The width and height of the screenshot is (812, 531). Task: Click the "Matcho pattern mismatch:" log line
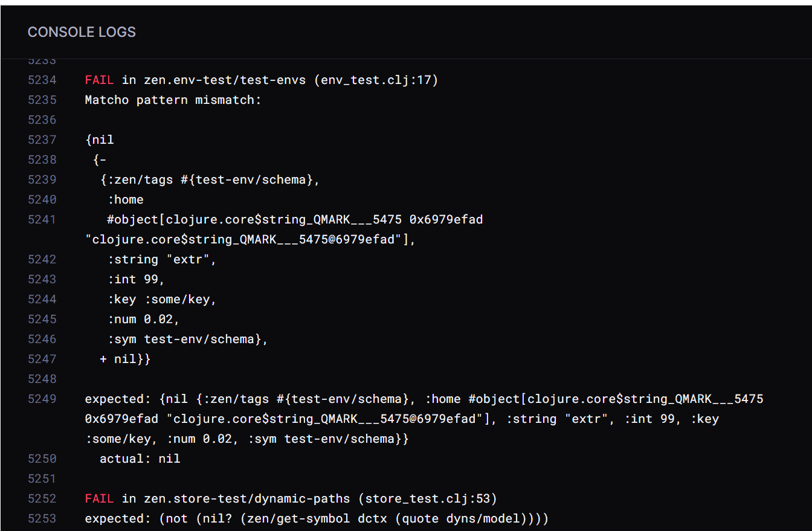pos(173,100)
